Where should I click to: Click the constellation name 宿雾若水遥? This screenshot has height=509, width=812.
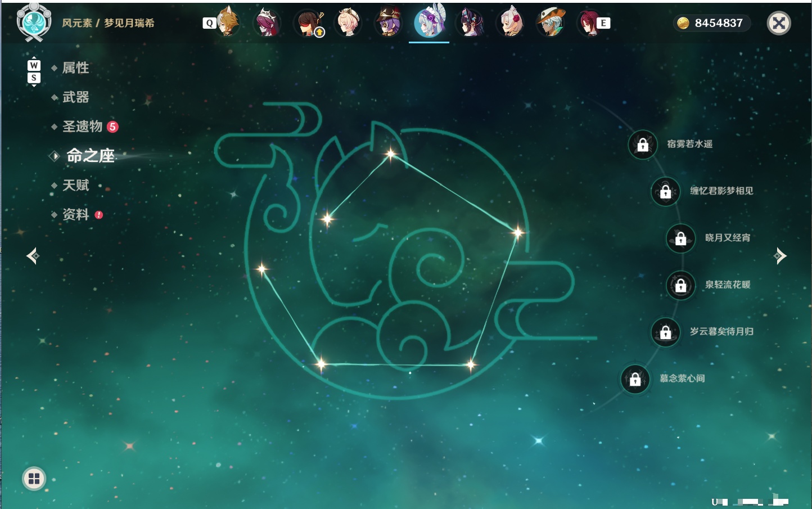click(690, 144)
